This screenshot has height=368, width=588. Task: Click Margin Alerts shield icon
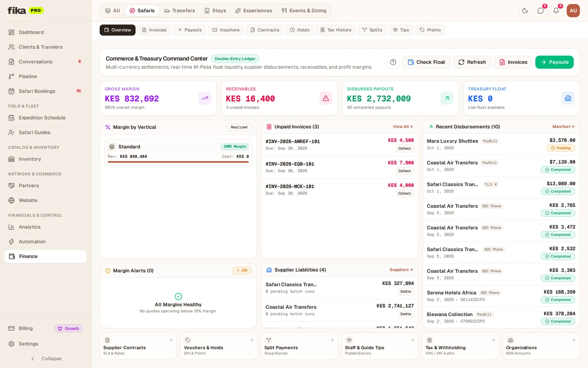(108, 271)
